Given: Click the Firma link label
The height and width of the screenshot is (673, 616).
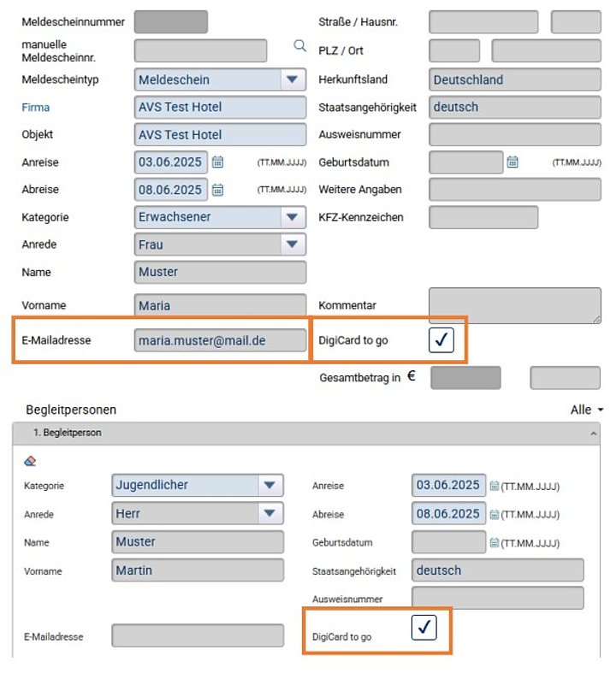Looking at the screenshot, I should [x=36, y=107].
